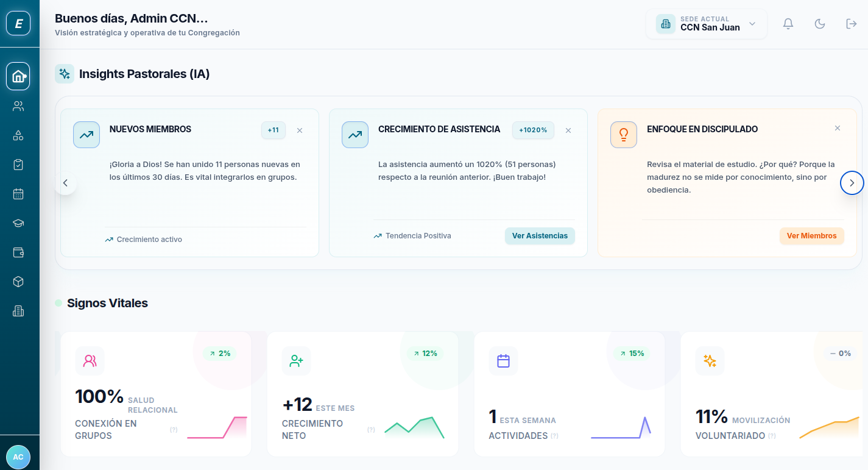Open the Home dashboard from the sidebar
Image resolution: width=868 pixels, height=470 pixels.
pos(18,76)
